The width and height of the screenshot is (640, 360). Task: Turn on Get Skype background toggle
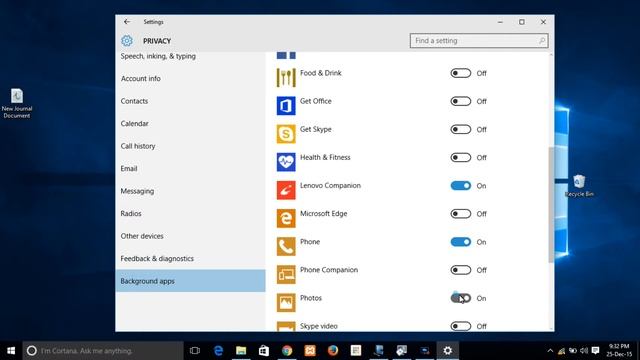460,129
